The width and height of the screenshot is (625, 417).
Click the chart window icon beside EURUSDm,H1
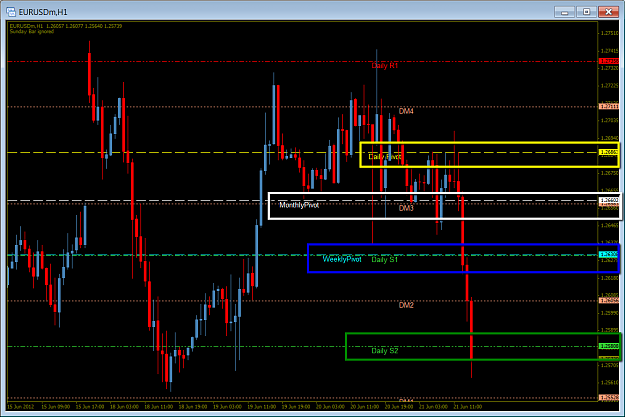click(x=11, y=12)
